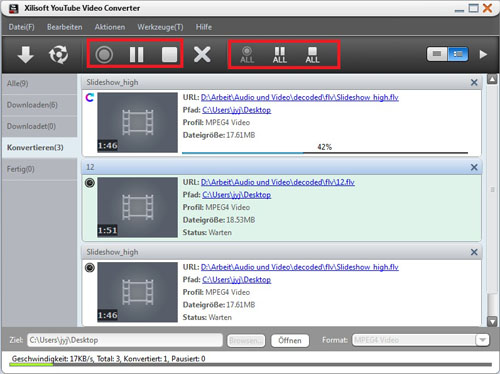Open the Hilfe menu
The height and width of the screenshot is (374, 500).
[x=204, y=27]
